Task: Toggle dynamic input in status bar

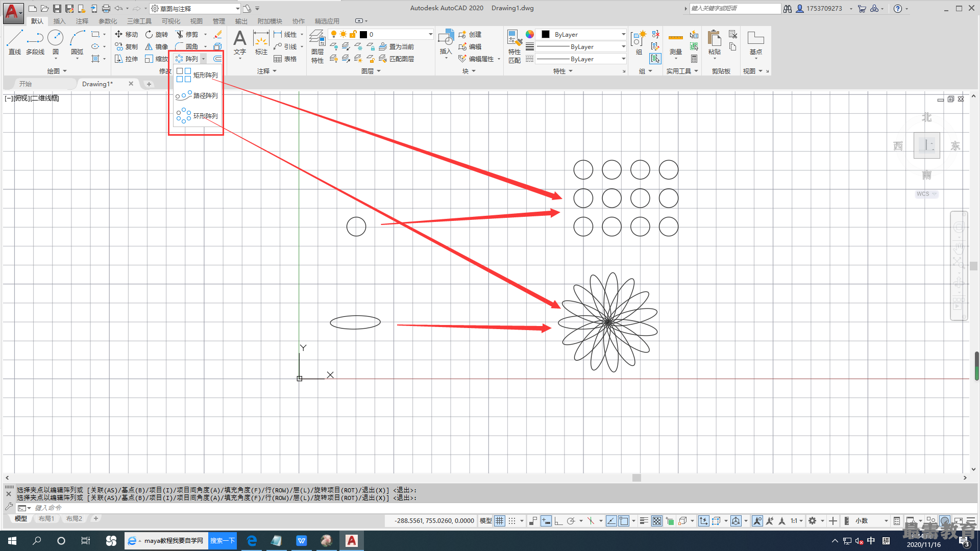Action: [546, 521]
